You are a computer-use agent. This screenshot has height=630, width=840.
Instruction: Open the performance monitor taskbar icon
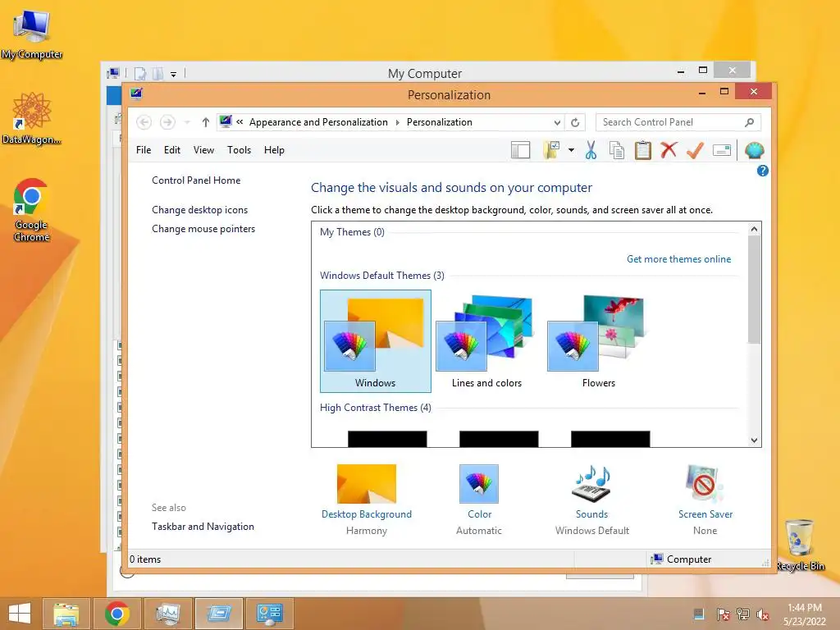coord(168,614)
